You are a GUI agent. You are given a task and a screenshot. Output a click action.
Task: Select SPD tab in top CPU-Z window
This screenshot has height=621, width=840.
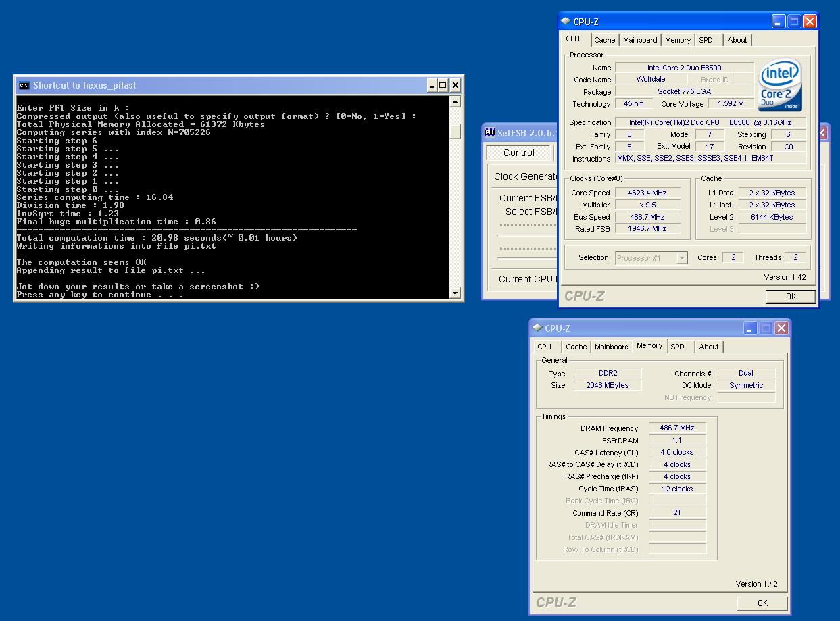(x=706, y=40)
